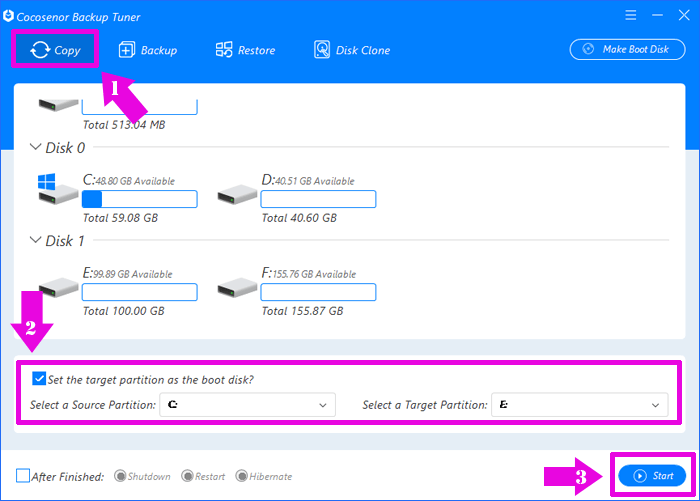Click 'D:40.51 GB Available' label

coord(308,180)
